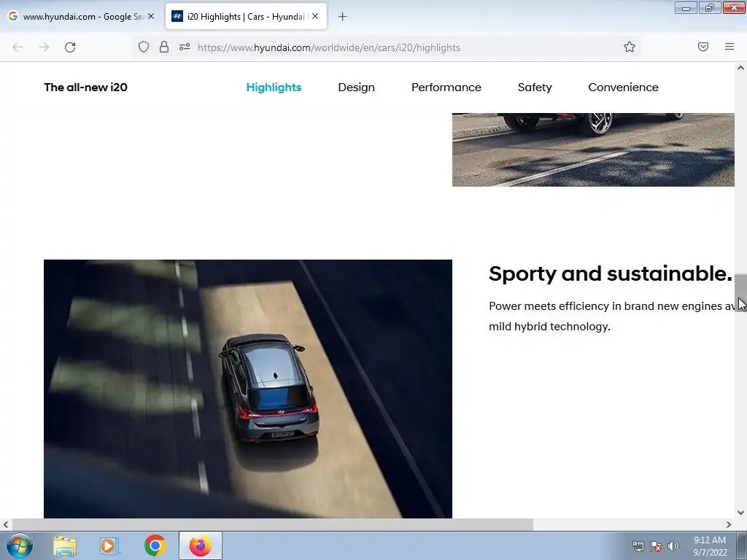The width and height of the screenshot is (747, 560).
Task: Launch Windows Media Player from taskbar
Action: [x=109, y=545]
